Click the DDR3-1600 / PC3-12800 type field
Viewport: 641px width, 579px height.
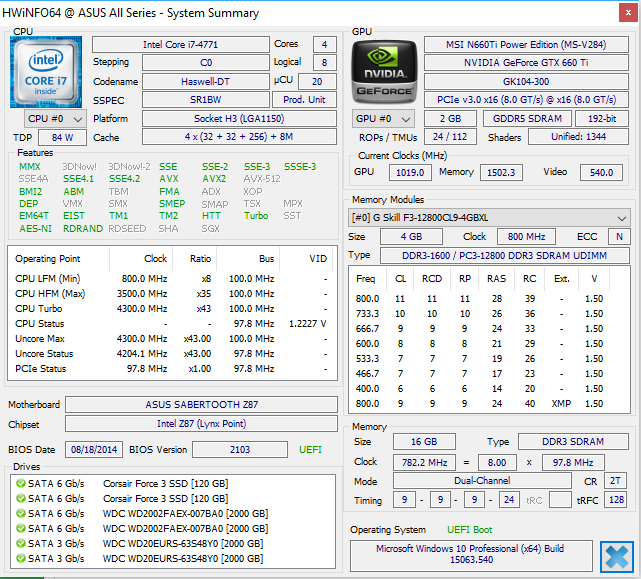(x=505, y=256)
